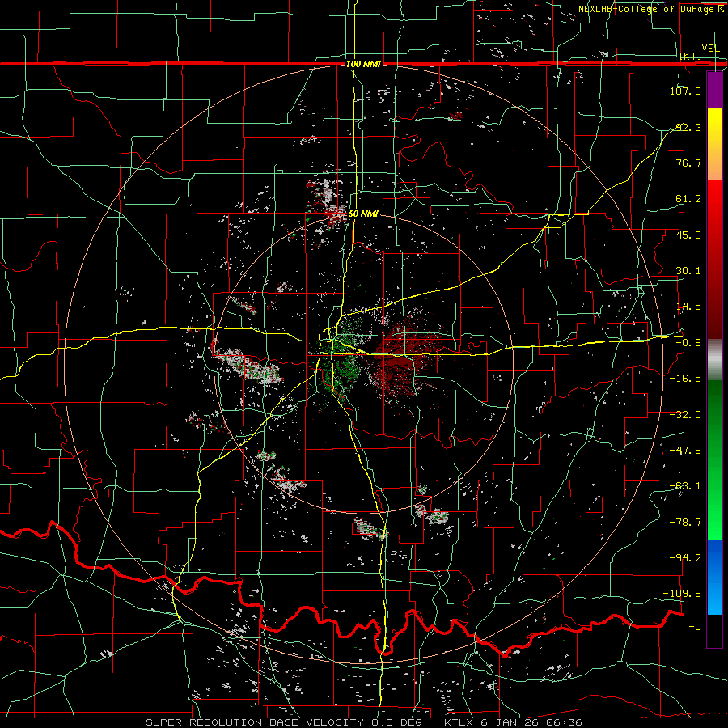
Task: Pick the red segment of the velocity scale
Action: click(714, 260)
